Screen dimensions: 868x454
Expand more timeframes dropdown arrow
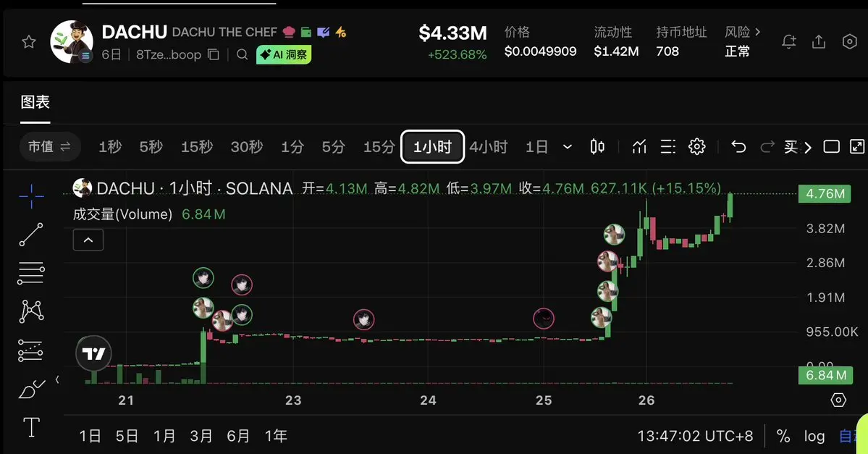pyautogui.click(x=568, y=147)
